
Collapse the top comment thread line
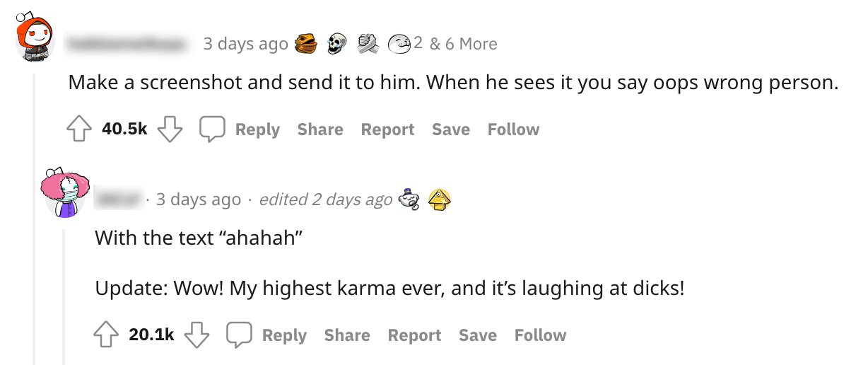[x=35, y=212]
